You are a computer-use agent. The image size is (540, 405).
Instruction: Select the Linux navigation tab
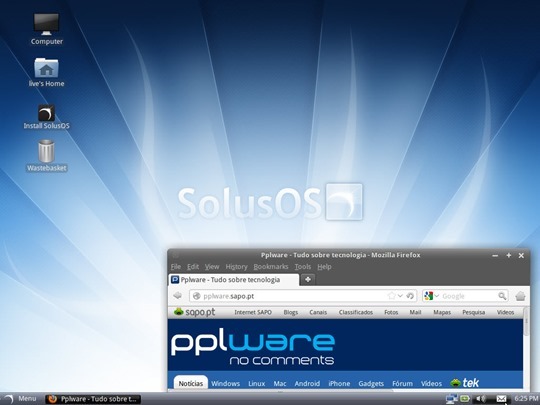[x=257, y=383]
